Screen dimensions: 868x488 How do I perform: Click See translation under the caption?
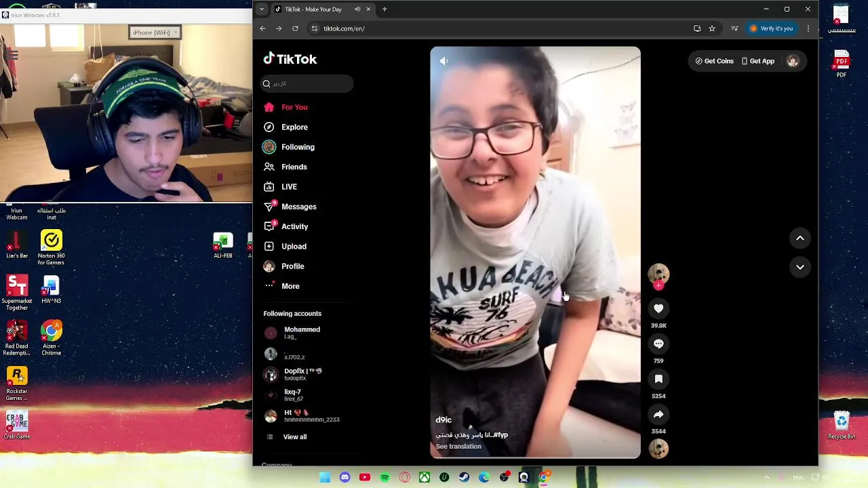point(458,447)
